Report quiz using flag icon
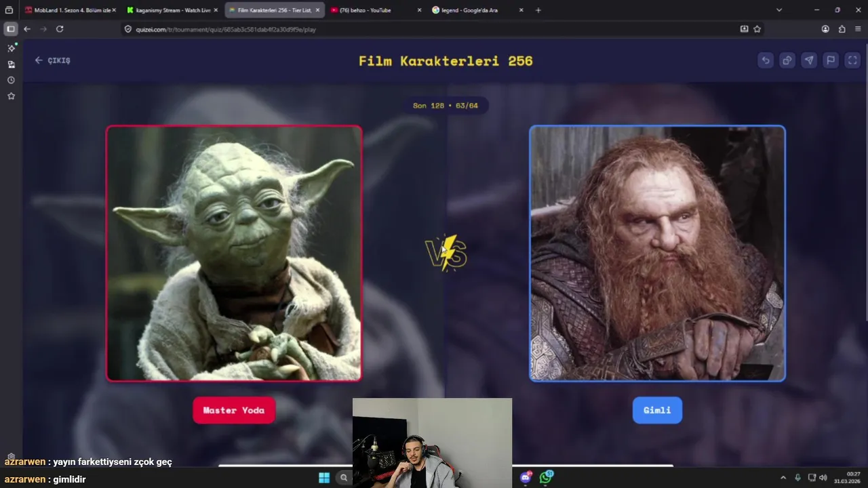This screenshot has height=488, width=868. click(831, 60)
